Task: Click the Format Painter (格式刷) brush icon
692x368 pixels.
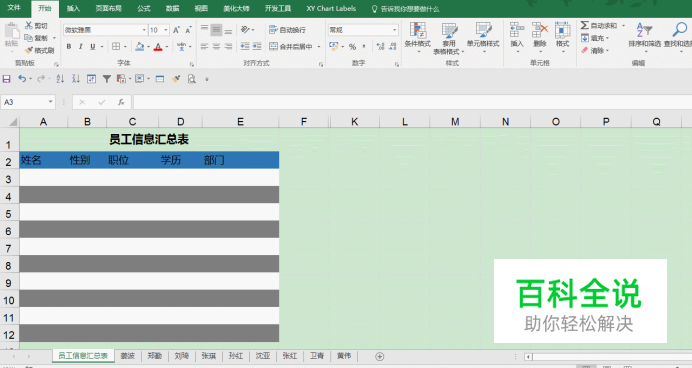Action: pos(29,50)
